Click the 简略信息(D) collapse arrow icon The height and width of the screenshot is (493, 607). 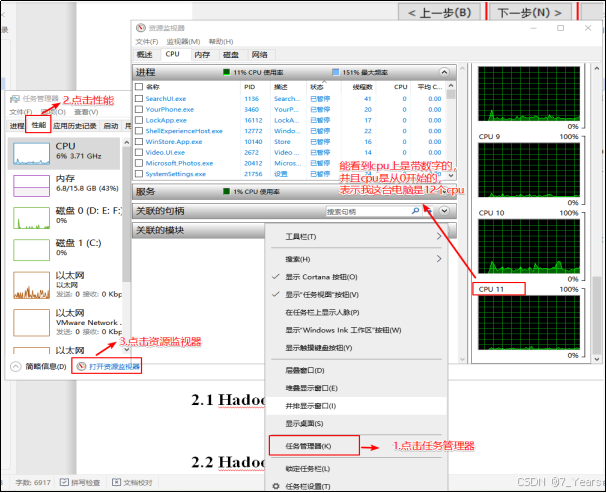15,366
